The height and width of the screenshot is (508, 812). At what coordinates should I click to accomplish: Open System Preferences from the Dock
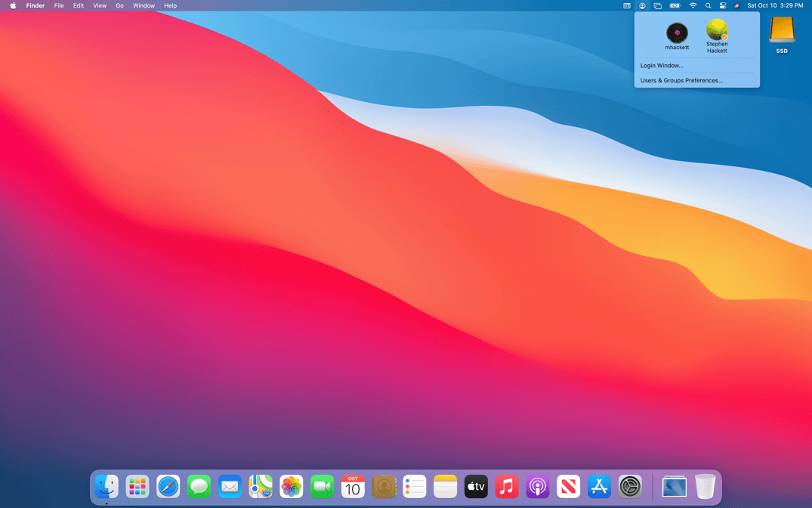coord(630,487)
